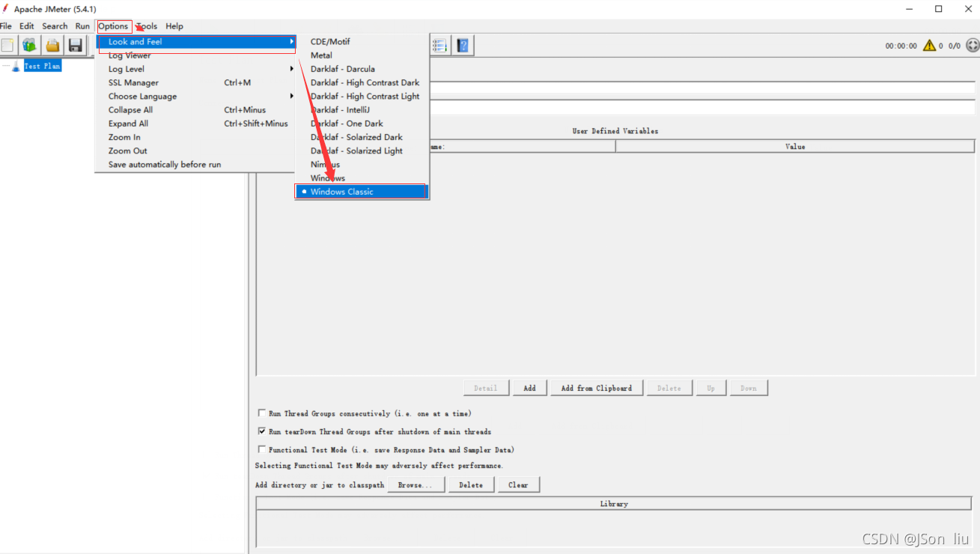Open the Function Helper list icon

[x=439, y=46]
